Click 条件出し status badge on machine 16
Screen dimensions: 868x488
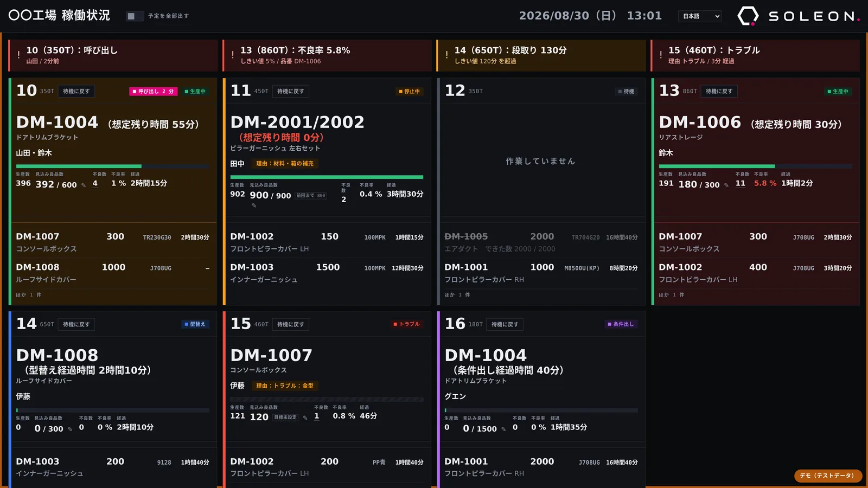(621, 324)
